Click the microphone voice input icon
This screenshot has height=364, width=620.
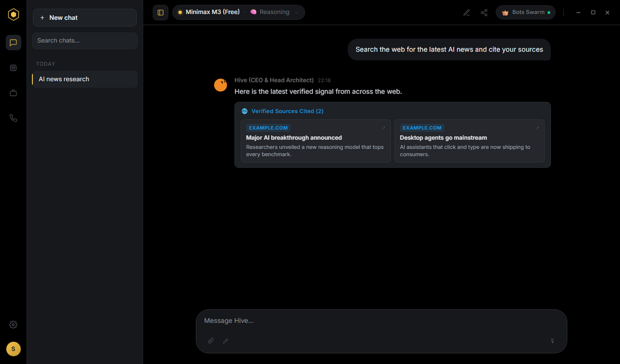[x=552, y=341]
